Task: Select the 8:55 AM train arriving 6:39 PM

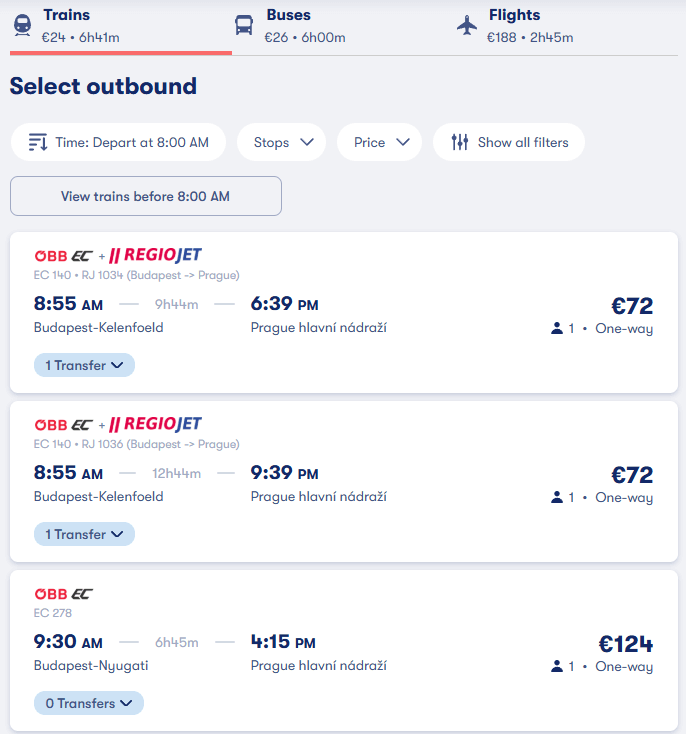Action: click(344, 313)
